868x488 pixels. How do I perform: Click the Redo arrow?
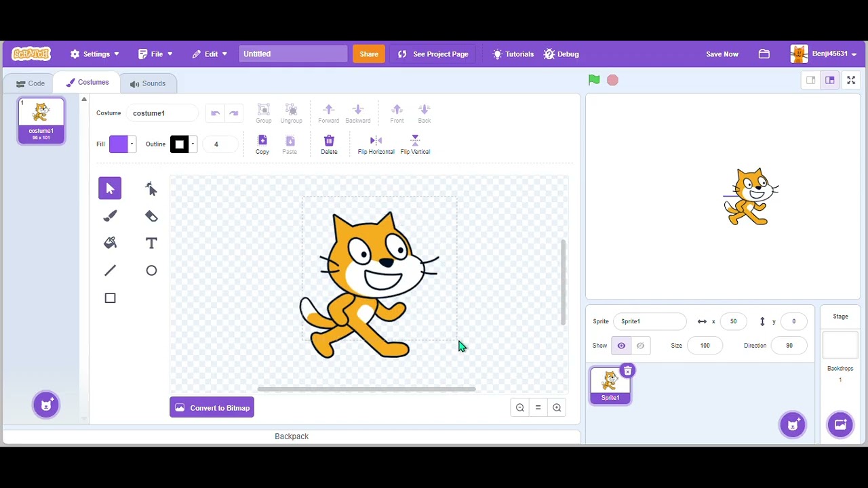click(234, 113)
